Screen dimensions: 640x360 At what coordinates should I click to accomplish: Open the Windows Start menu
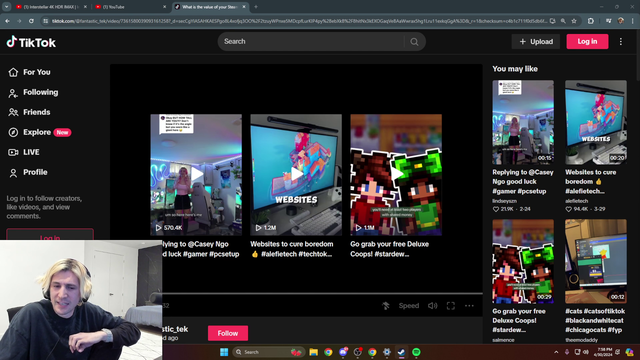pos(224,352)
